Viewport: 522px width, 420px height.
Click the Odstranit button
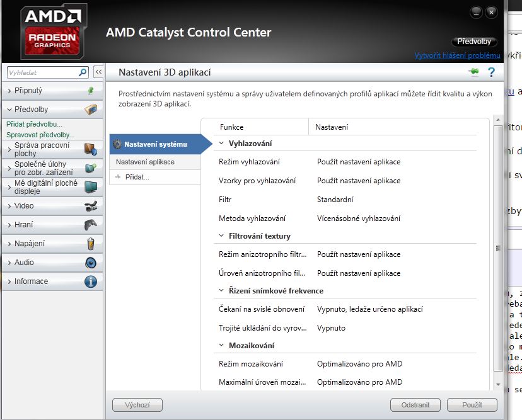click(415, 405)
